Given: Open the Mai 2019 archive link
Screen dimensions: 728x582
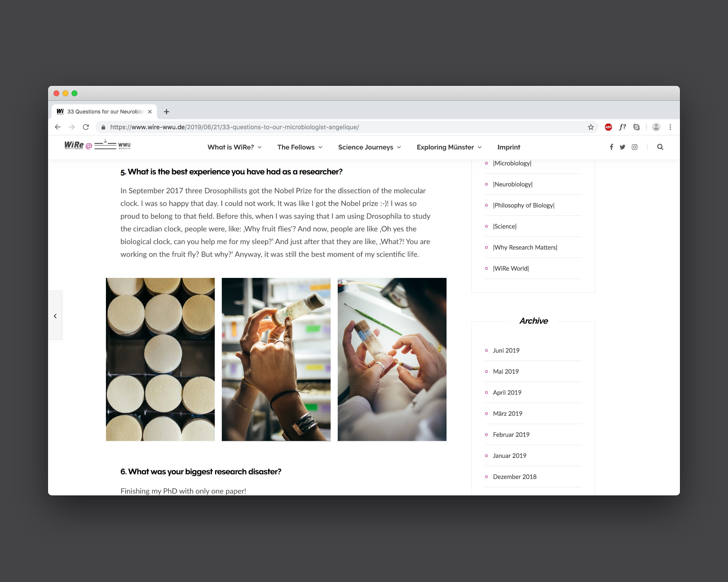Looking at the screenshot, I should pos(506,371).
